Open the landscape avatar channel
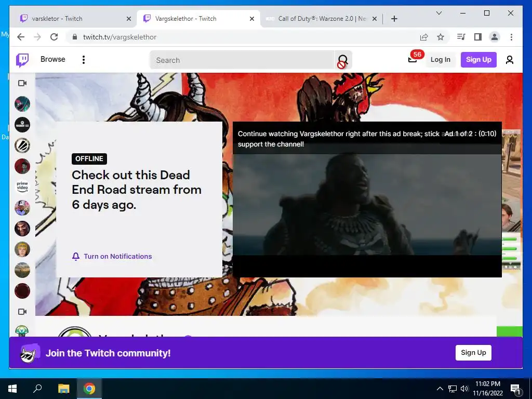 pyautogui.click(x=22, y=270)
